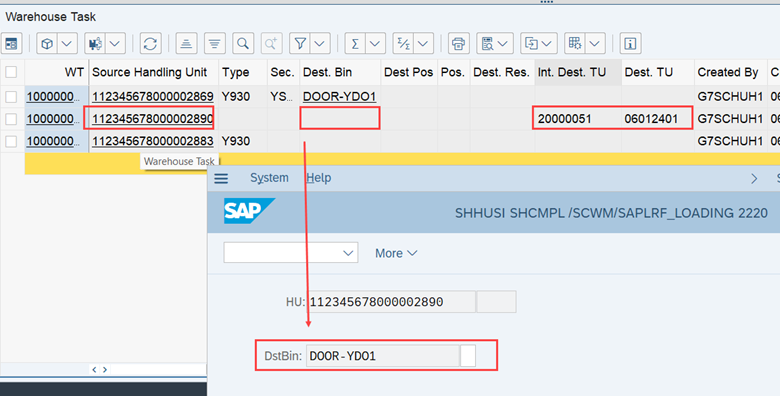Select G7SCHUH1 in the 2869 row

[730, 97]
